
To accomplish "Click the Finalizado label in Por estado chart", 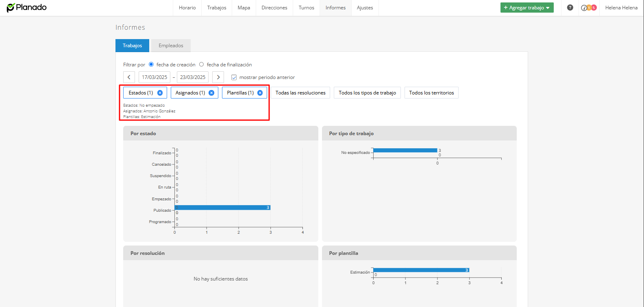I will [x=162, y=153].
